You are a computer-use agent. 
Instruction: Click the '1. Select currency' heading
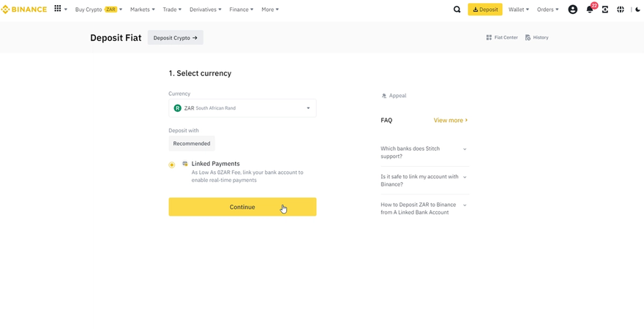point(200,73)
